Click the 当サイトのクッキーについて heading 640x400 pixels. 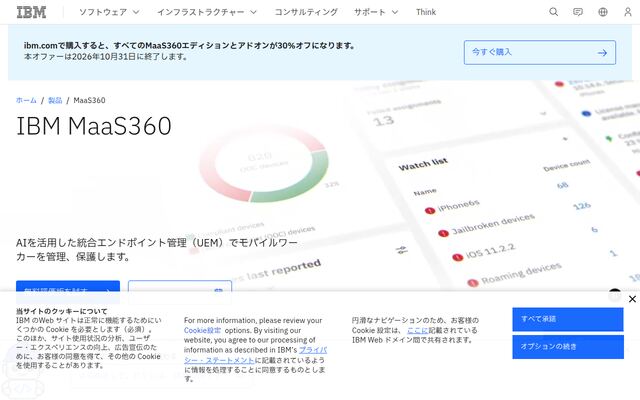[62, 311]
